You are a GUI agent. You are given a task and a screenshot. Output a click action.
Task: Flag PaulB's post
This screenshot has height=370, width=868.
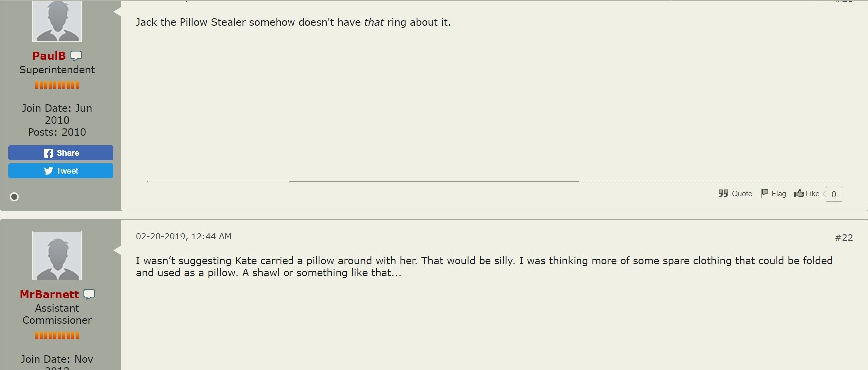pos(773,194)
